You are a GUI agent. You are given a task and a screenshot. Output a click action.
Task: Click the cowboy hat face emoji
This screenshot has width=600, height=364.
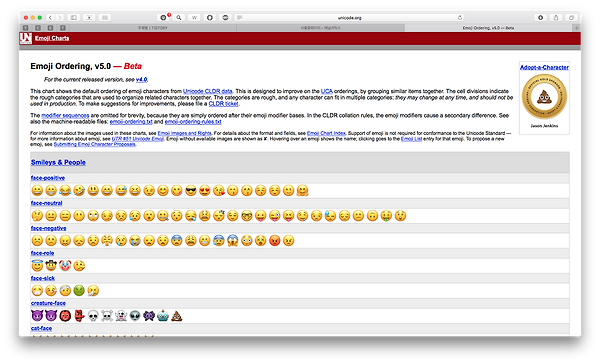[x=51, y=265]
